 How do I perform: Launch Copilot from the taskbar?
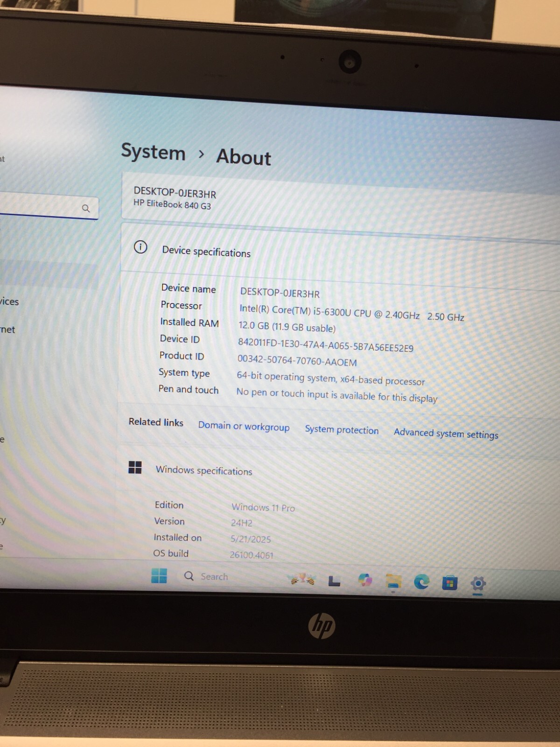coord(365,580)
